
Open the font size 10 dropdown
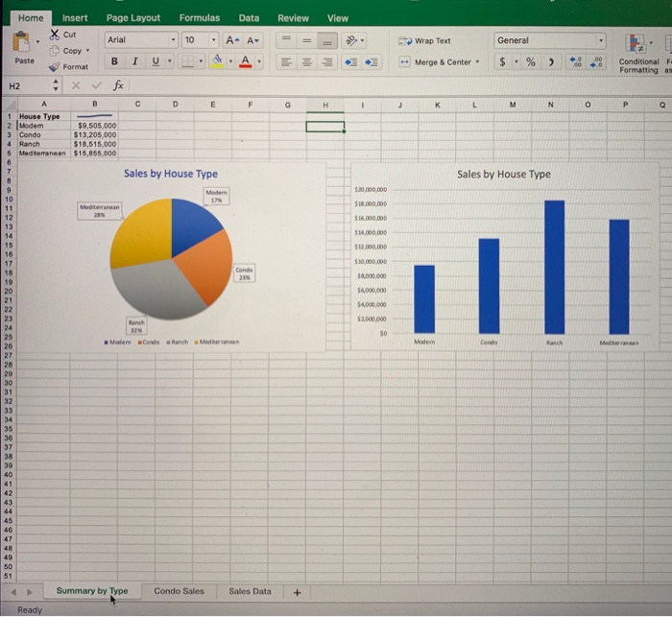[213, 40]
